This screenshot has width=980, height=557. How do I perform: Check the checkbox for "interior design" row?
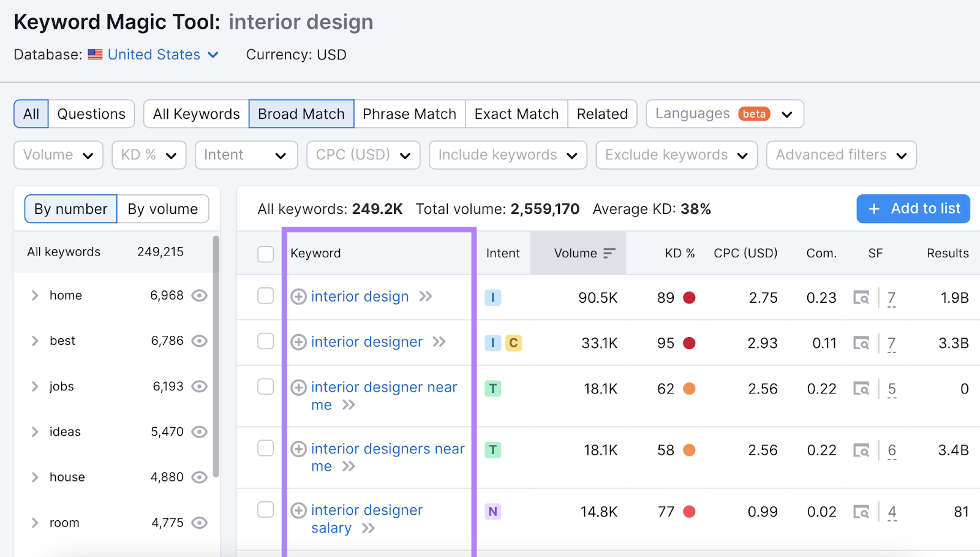266,297
